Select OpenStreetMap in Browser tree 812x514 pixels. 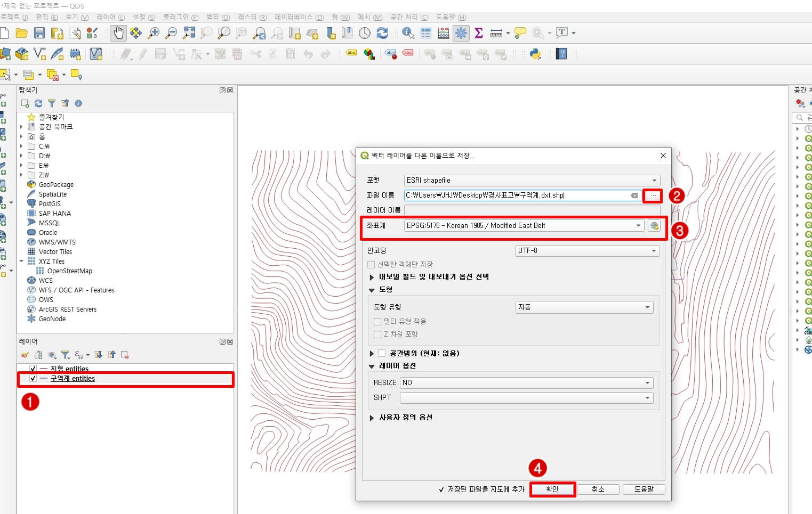(70, 271)
